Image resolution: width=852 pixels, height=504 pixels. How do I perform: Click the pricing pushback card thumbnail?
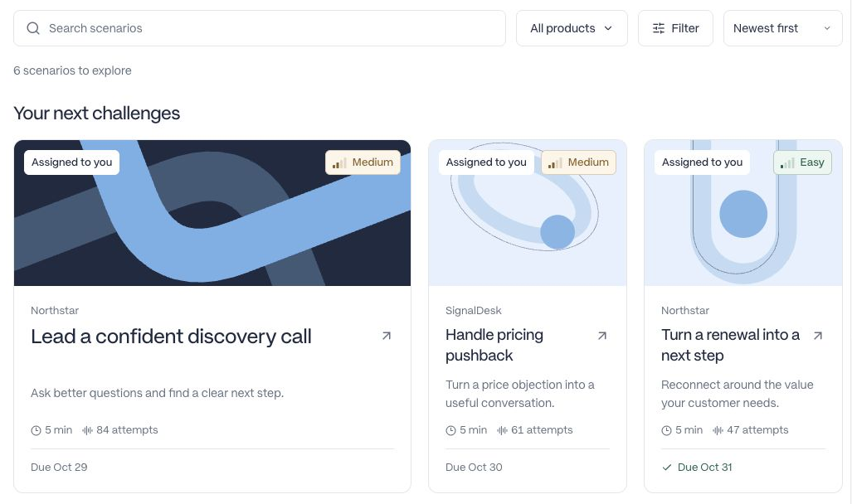tap(528, 213)
